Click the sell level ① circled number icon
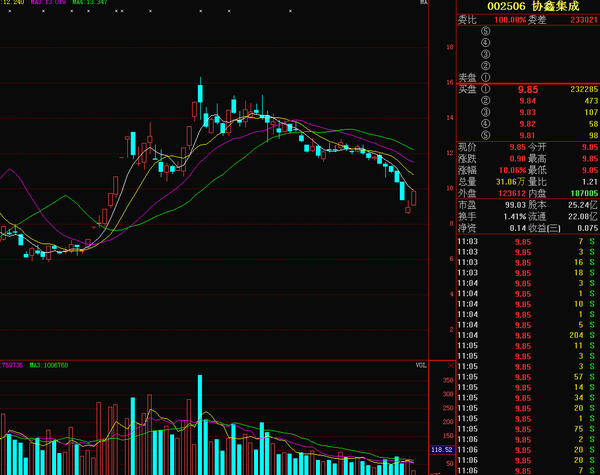The width and height of the screenshot is (600, 475). pyautogui.click(x=486, y=77)
